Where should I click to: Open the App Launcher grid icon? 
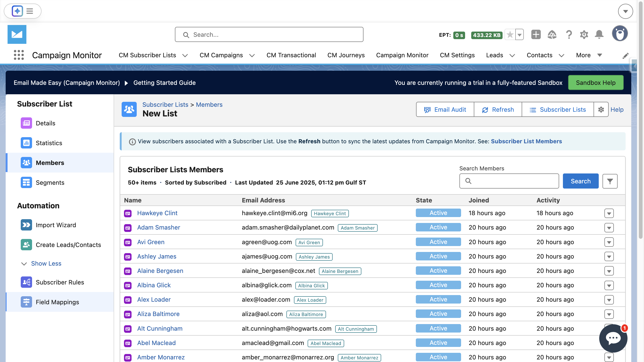click(19, 55)
